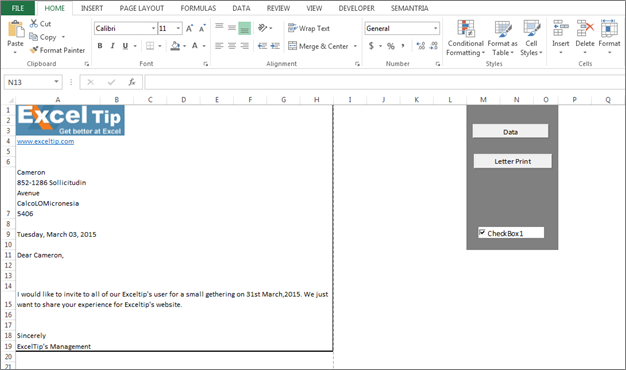Viewport: 626px width, 370px height.
Task: Activate the Format Painter brush
Action: 34,50
